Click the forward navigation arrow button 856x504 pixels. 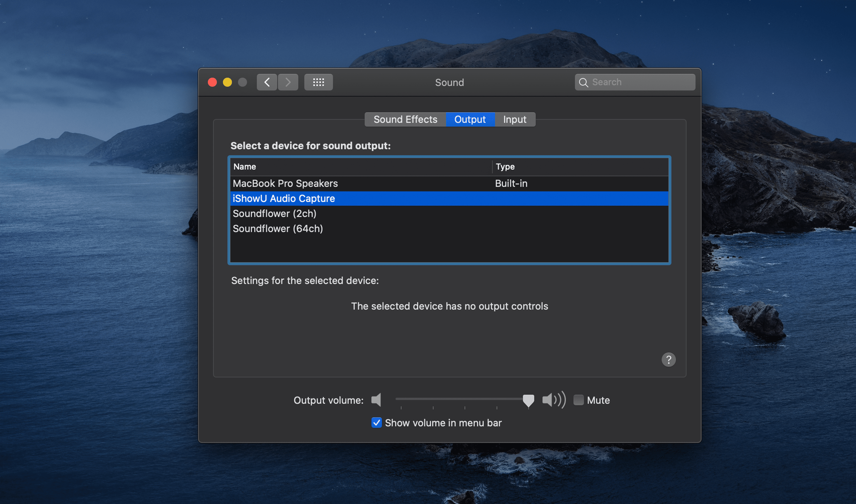288,82
